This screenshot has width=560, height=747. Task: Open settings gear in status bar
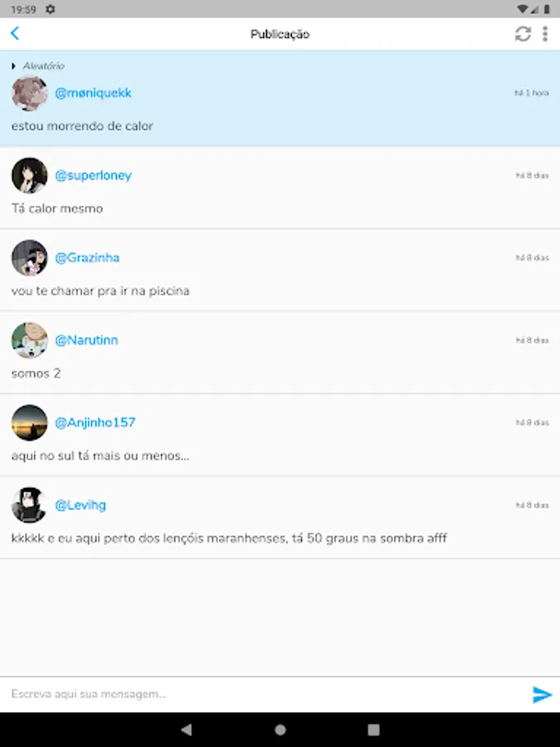point(51,9)
